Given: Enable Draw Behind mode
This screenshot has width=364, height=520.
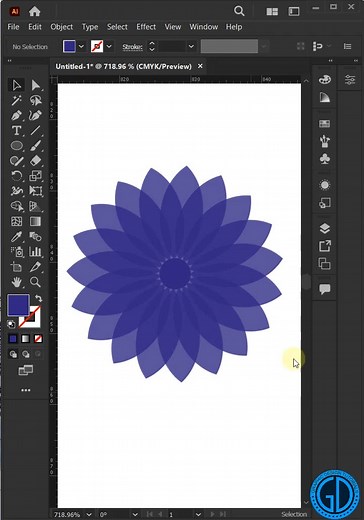Looking at the screenshot, I should click(x=25, y=354).
